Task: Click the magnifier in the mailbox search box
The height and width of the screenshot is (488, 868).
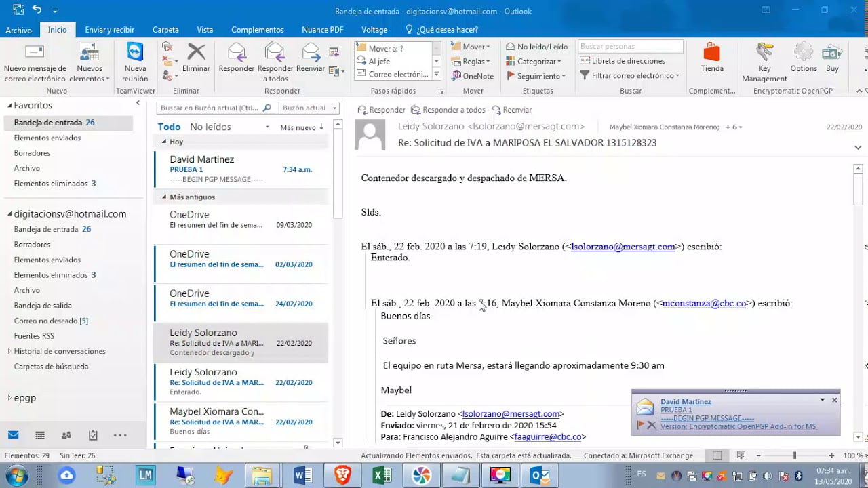Action: (267, 108)
